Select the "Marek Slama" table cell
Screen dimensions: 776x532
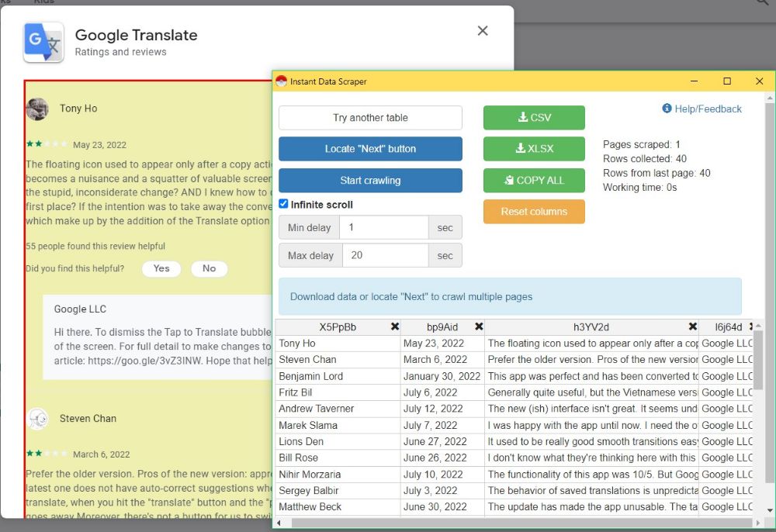pos(338,425)
